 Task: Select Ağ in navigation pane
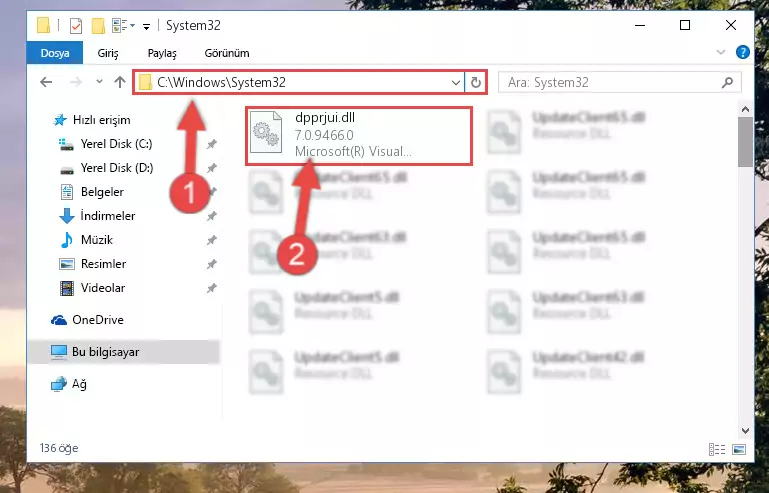pyautogui.click(x=79, y=384)
